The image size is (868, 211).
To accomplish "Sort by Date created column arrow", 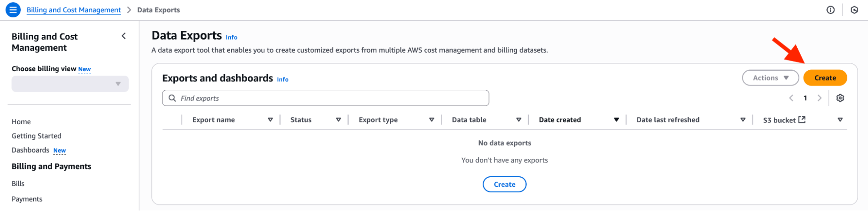I will click(616, 120).
